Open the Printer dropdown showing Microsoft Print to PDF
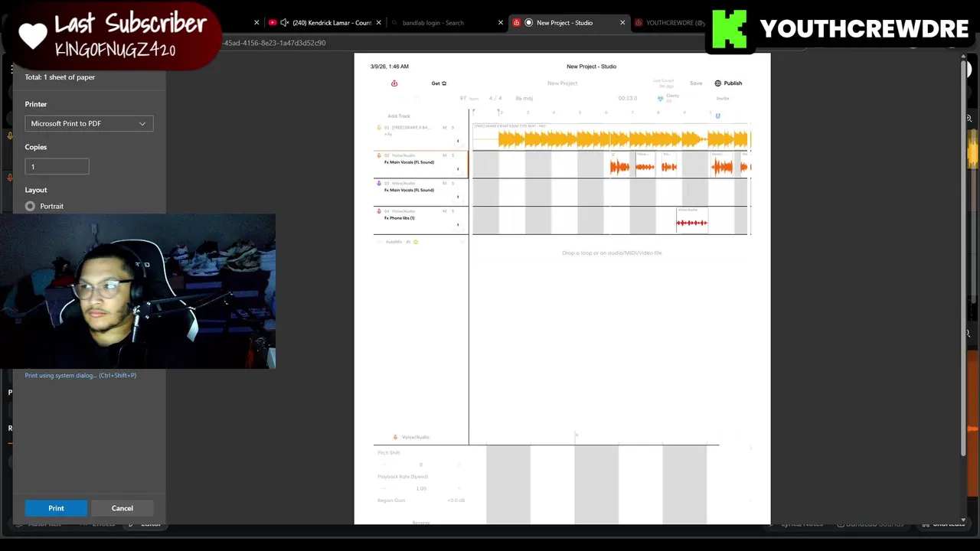This screenshot has height=551, width=980. (x=89, y=123)
